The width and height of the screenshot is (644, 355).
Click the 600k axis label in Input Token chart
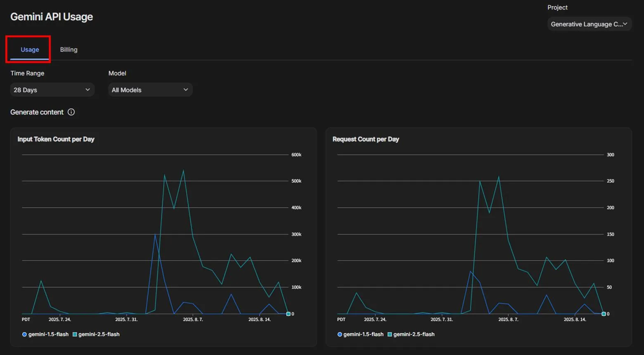click(x=296, y=155)
